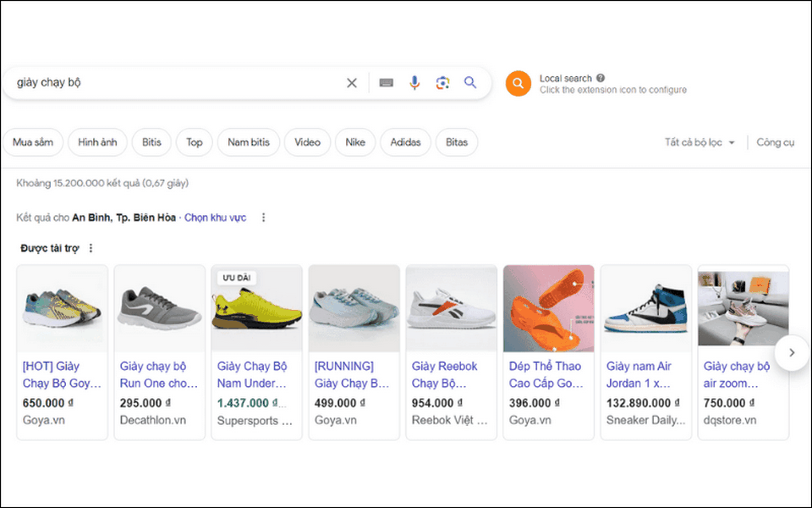
Task: Start voice search with microphone icon
Action: pyautogui.click(x=414, y=83)
